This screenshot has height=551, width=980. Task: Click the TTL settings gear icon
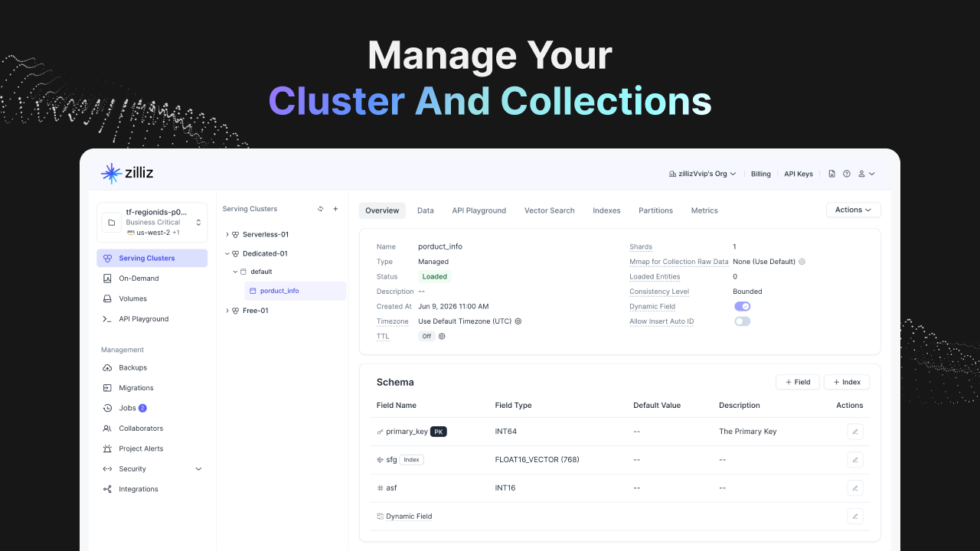click(442, 336)
